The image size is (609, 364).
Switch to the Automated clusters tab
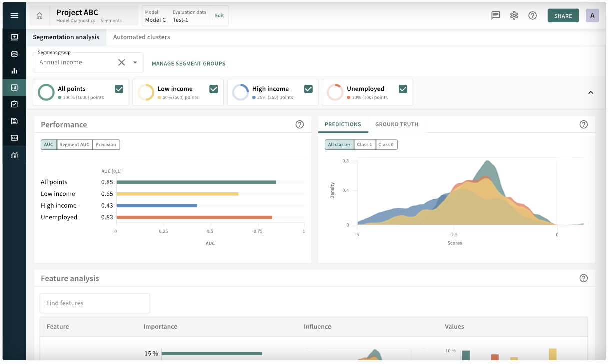[141, 37]
